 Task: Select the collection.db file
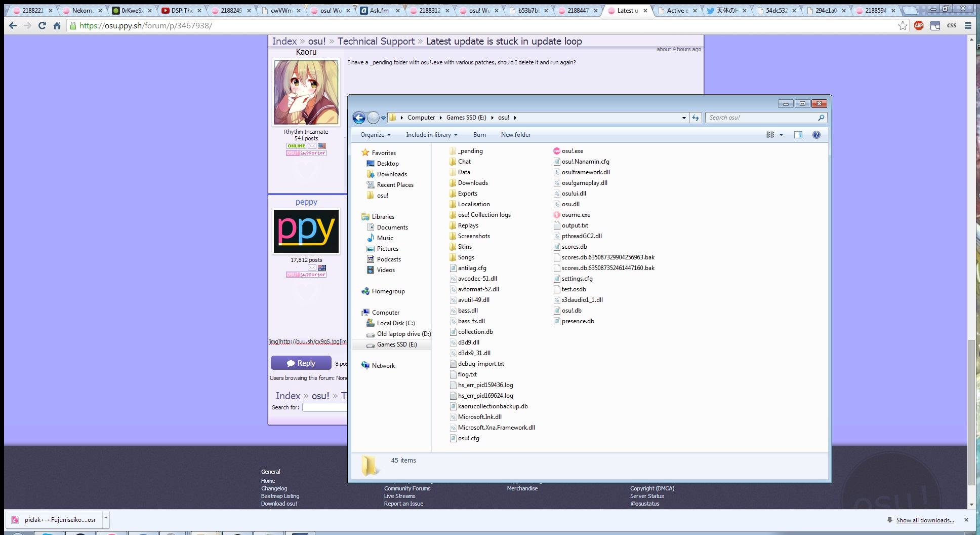click(x=471, y=332)
